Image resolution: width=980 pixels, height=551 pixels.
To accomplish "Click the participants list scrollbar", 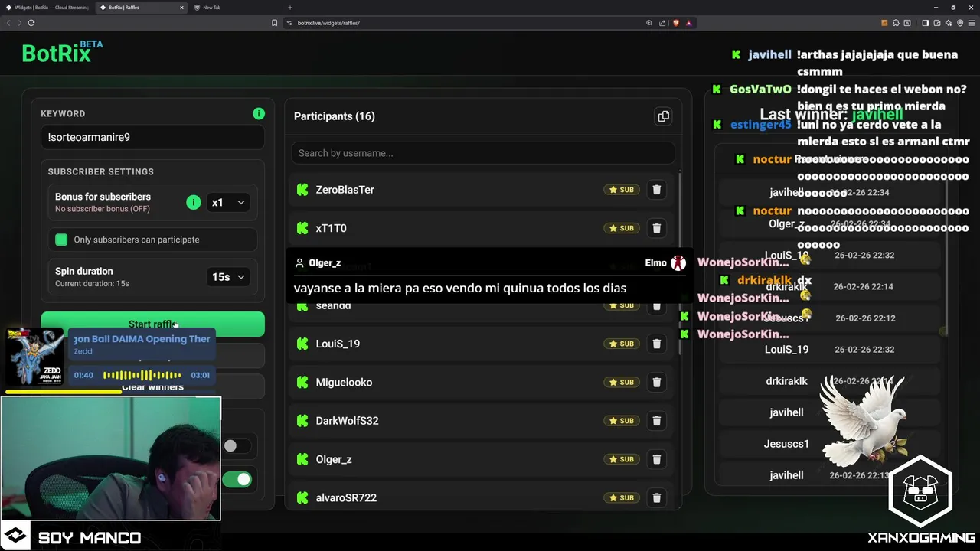I will coord(679,262).
